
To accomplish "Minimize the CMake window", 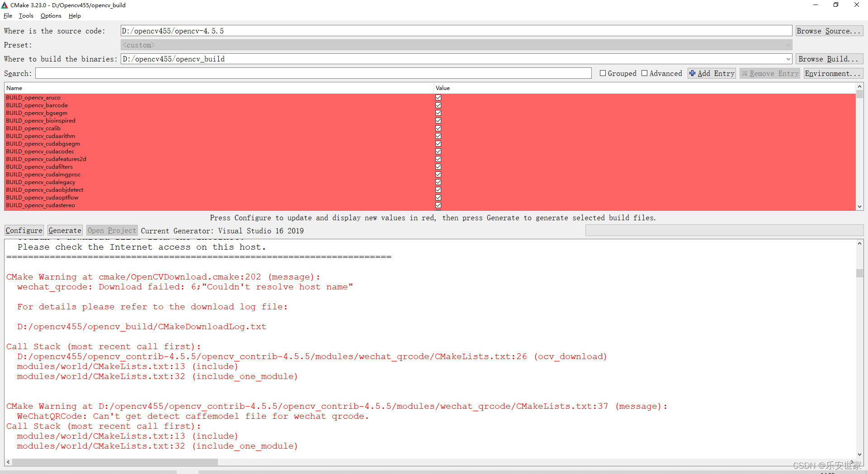I will [x=816, y=5].
